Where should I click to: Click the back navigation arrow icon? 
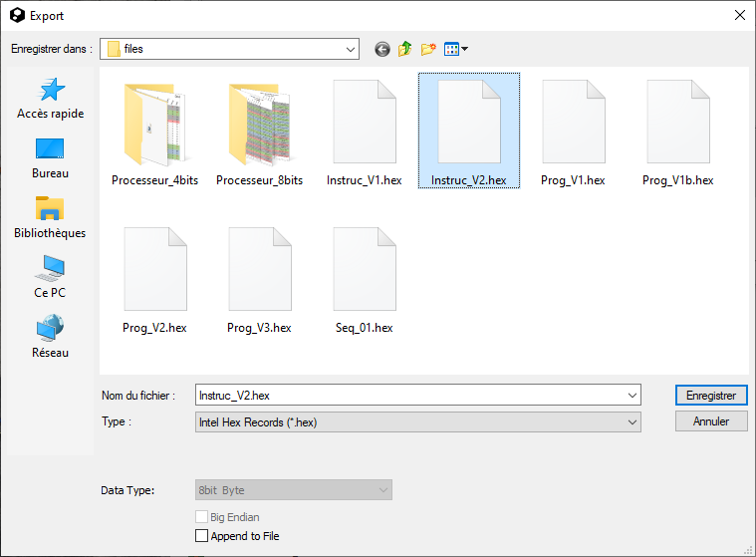coord(382,49)
